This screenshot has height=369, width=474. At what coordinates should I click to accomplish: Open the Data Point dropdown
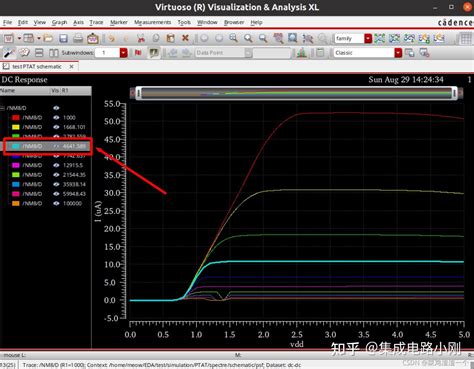(248, 53)
